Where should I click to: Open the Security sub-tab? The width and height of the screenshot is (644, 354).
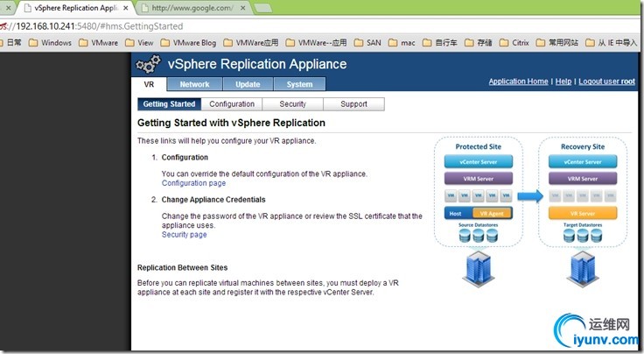(293, 104)
